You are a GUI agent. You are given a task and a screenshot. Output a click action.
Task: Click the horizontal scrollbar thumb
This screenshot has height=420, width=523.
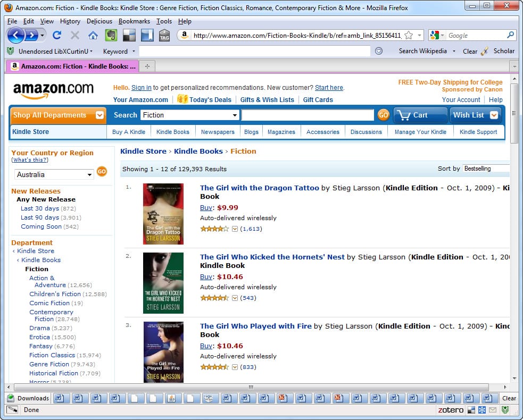tap(251, 387)
